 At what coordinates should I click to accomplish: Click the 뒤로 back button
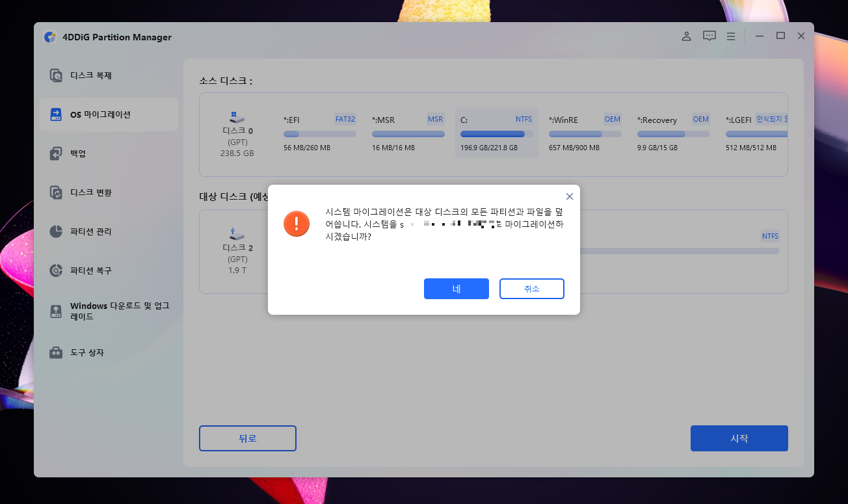click(248, 438)
